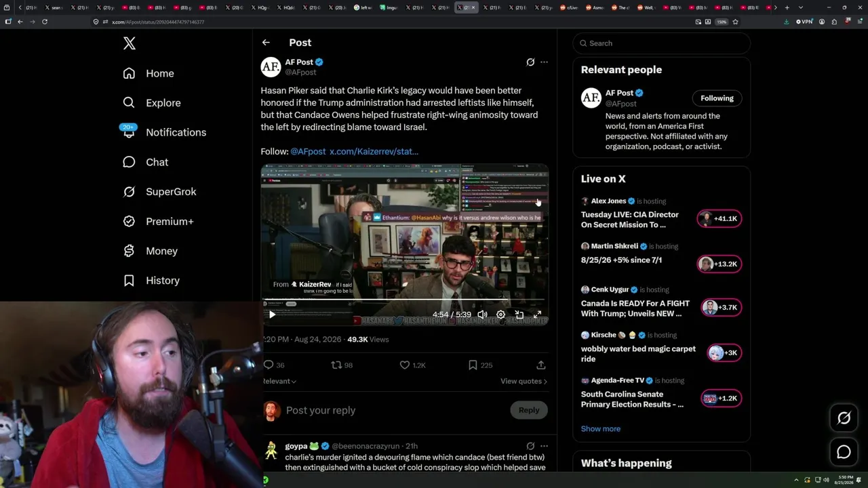Open Explore page
The height and width of the screenshot is (488, 868).
tap(152, 103)
